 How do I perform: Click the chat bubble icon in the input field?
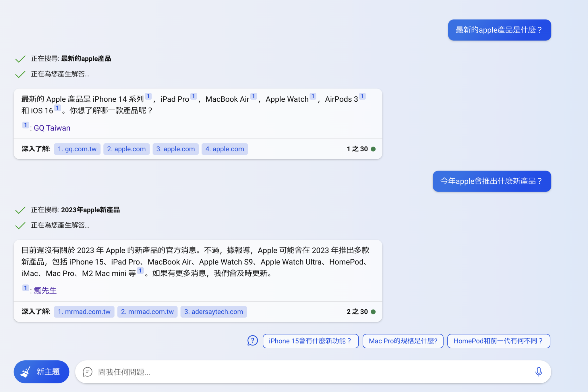tap(88, 372)
